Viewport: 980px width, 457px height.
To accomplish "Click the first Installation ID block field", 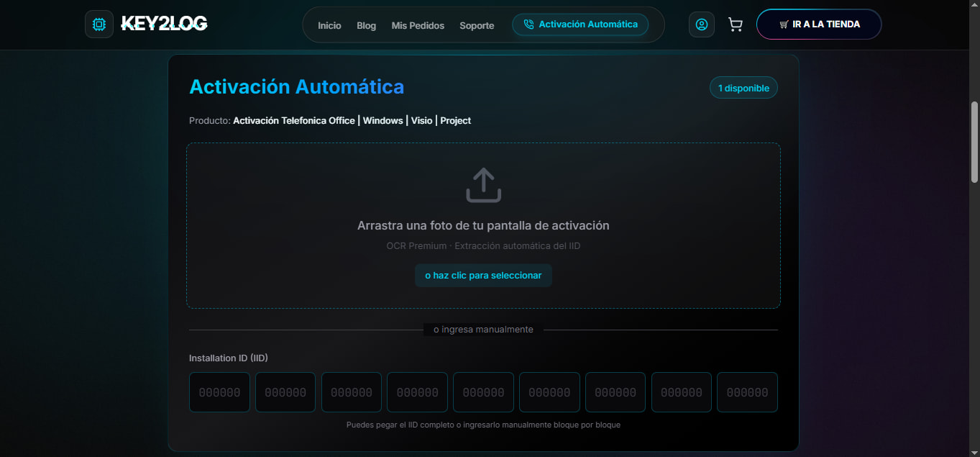I will pyautogui.click(x=219, y=392).
